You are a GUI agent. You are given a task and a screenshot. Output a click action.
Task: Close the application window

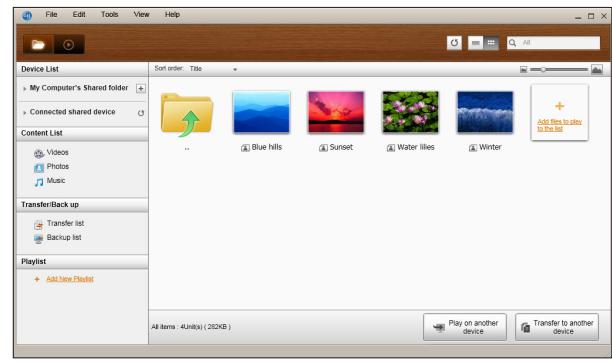(x=604, y=16)
